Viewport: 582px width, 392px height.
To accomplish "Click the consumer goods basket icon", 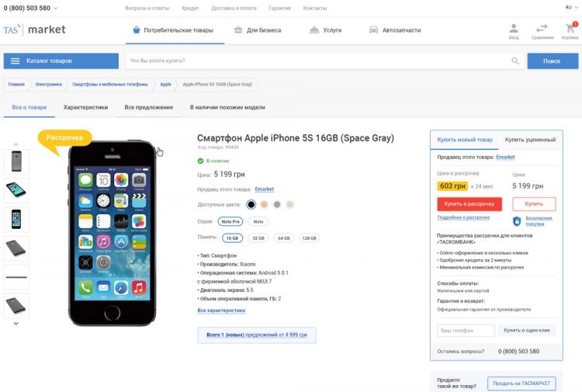I will (137, 30).
